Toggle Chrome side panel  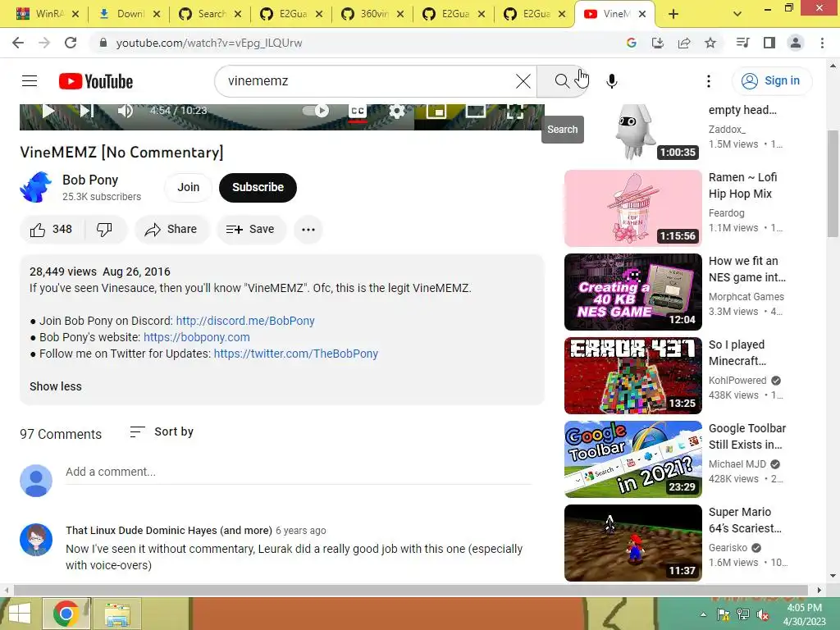pos(769,43)
